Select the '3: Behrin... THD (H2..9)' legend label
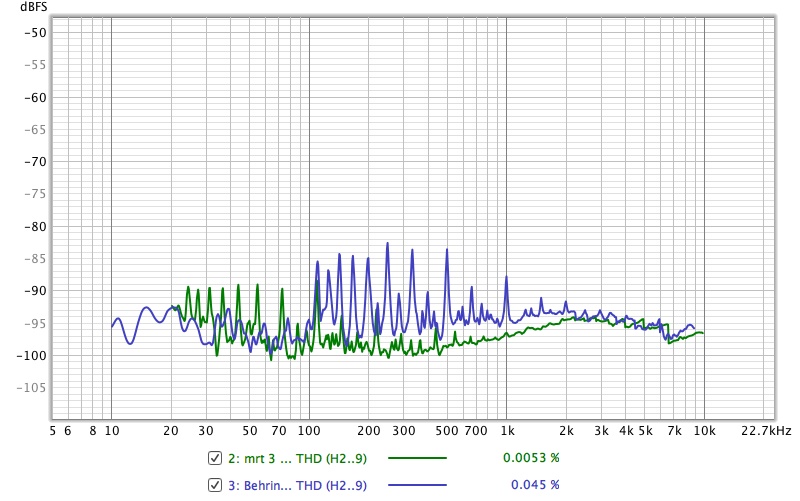 pos(297,485)
